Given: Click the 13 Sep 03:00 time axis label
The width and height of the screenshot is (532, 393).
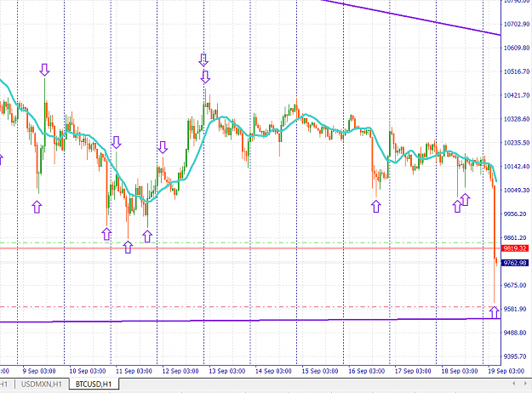Looking at the screenshot, I should 226,371.
